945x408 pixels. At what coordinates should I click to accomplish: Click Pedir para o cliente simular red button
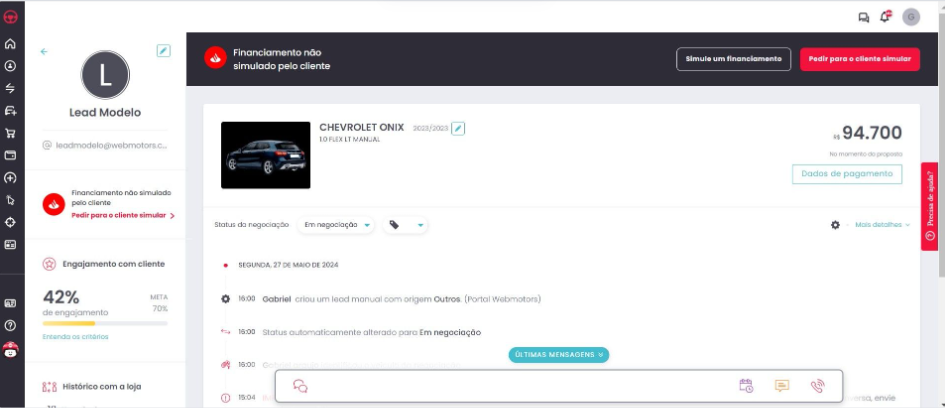[x=859, y=59]
